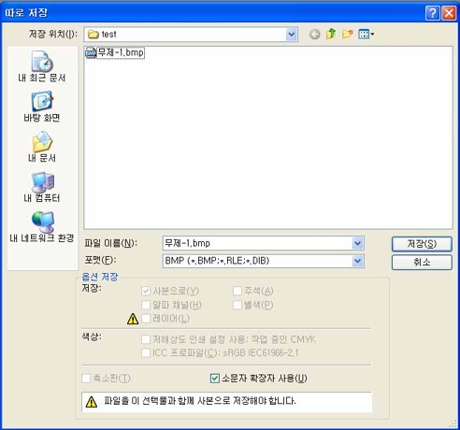Open 내 최근 문서 recent documents shortcut

tap(42, 67)
